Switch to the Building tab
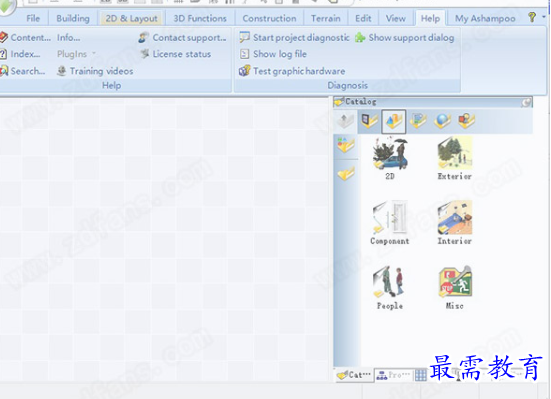 tap(73, 18)
